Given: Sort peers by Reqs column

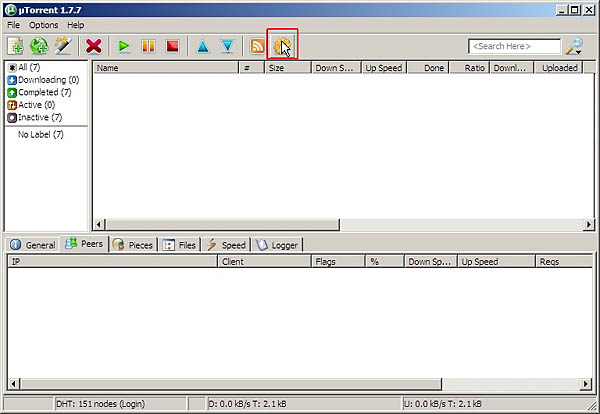Looking at the screenshot, I should (564, 261).
